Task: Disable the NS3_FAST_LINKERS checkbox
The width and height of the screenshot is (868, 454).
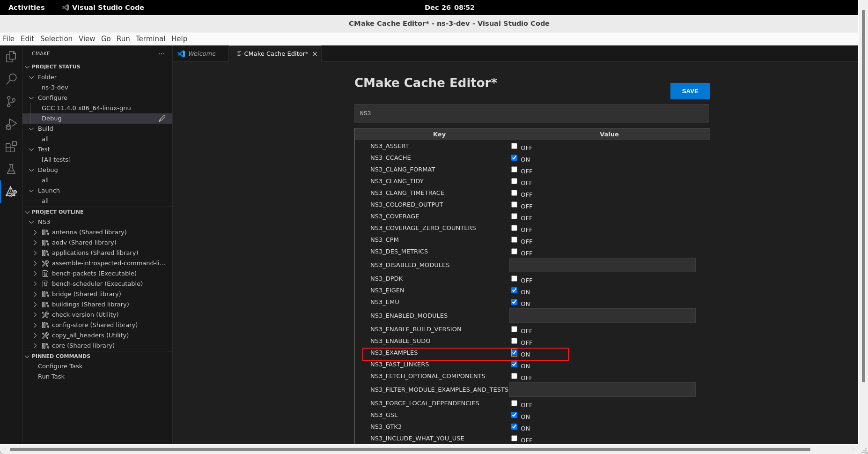Action: [x=514, y=365]
